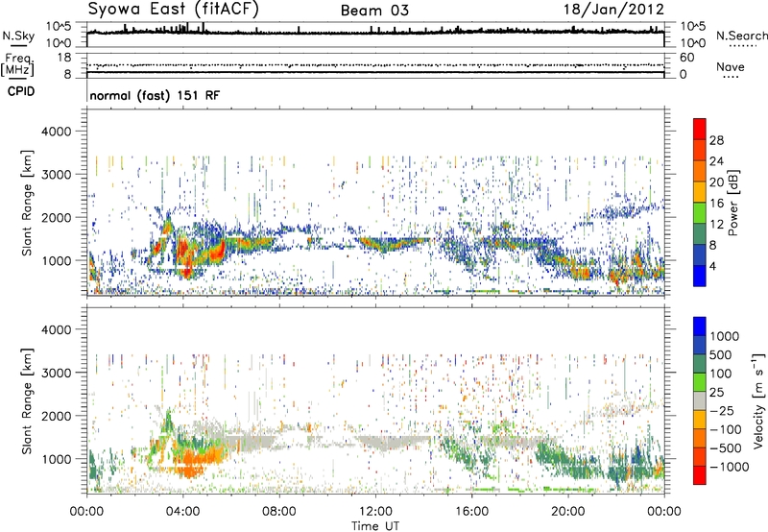Select the 'Freq. [MHz]' axis label
768x532 pixels.
point(17,64)
